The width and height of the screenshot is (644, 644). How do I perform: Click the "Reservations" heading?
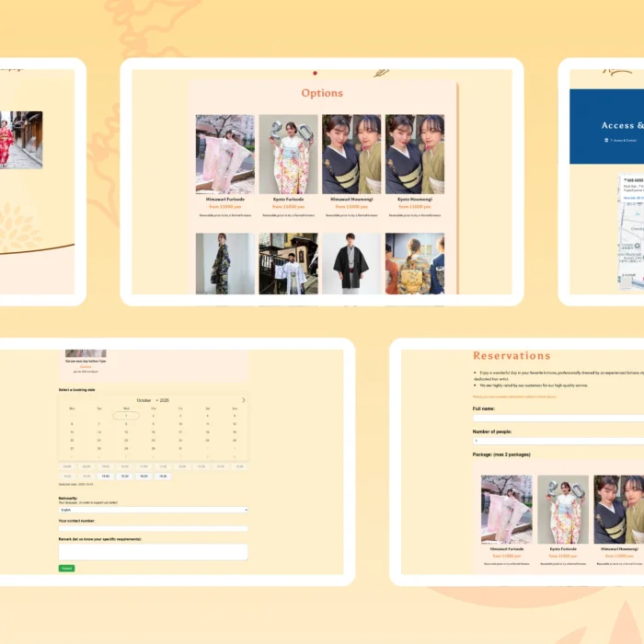[512, 356]
